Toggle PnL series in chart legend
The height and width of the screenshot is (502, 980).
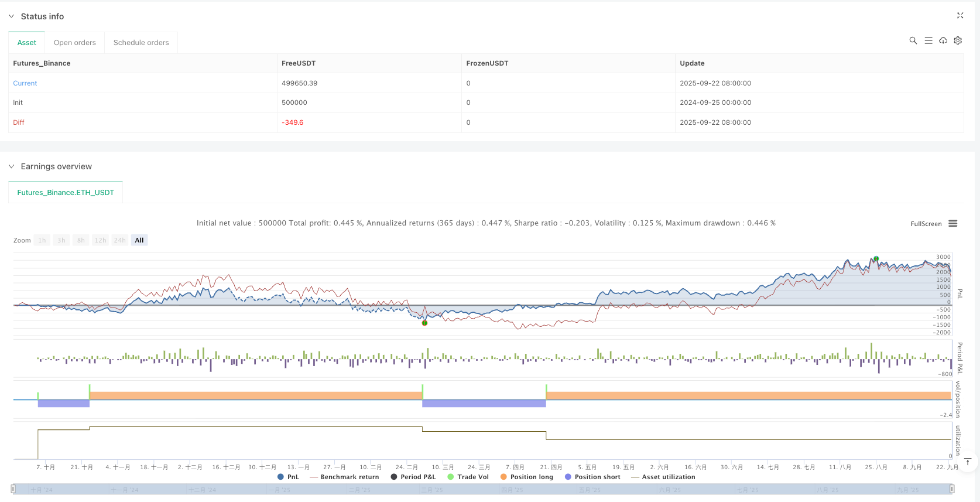(288, 477)
